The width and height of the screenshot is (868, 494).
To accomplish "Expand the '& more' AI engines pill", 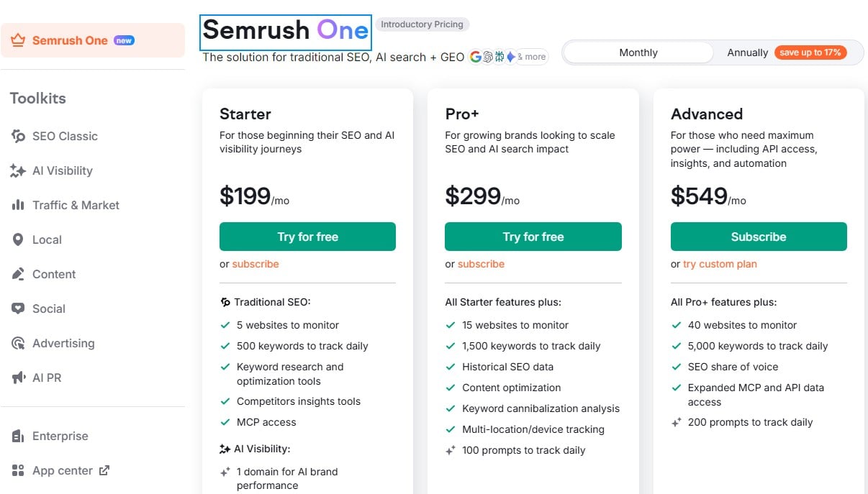I will pos(533,57).
